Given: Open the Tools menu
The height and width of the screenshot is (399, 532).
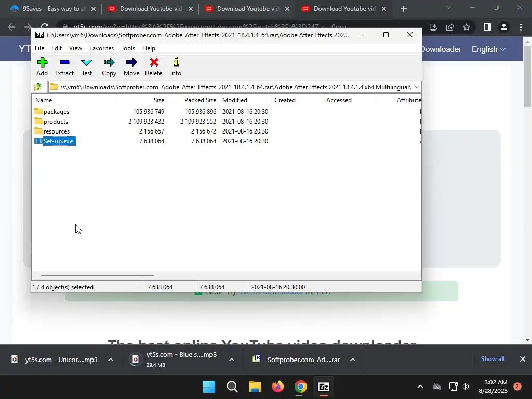Looking at the screenshot, I should [128, 48].
